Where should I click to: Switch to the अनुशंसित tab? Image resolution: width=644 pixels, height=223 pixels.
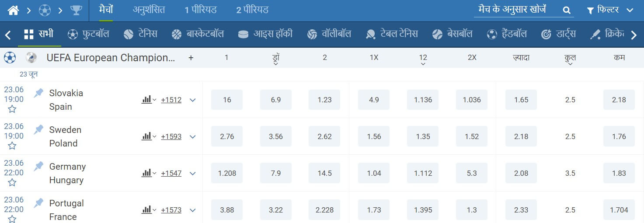click(149, 10)
